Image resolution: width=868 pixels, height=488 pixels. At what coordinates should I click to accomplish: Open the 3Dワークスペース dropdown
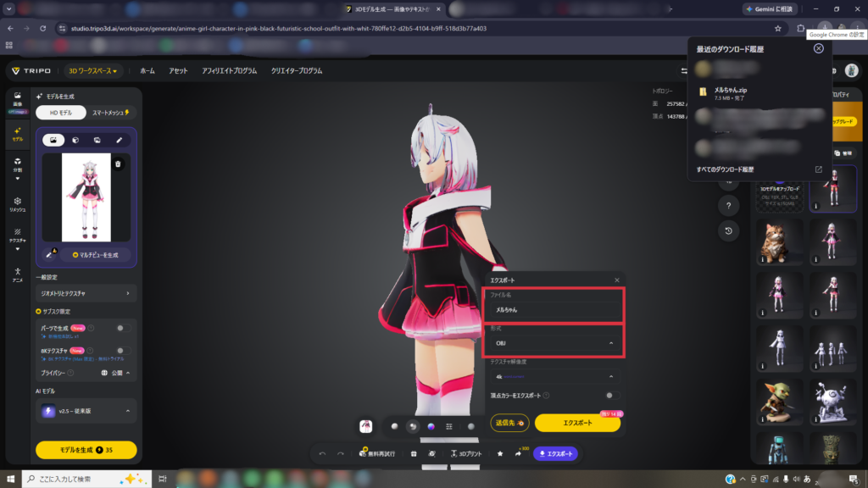click(x=92, y=71)
